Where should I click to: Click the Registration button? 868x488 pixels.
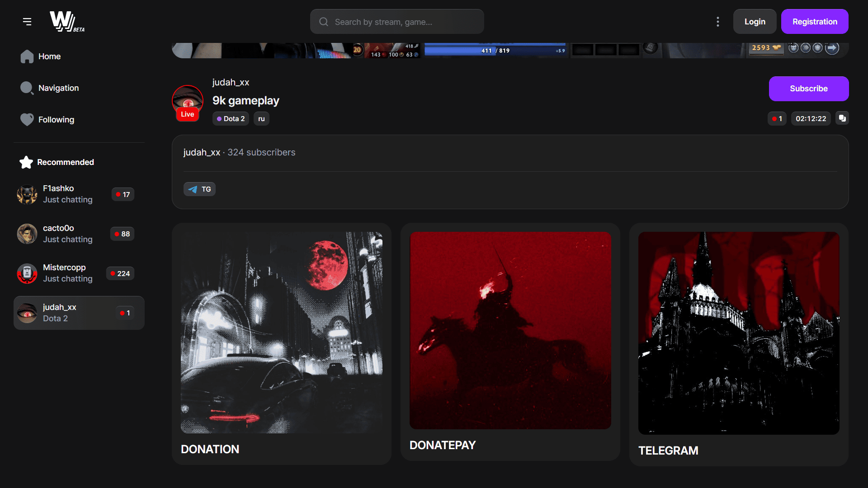[814, 22]
